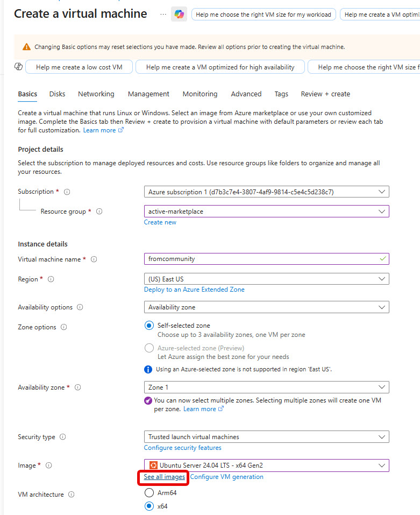Switch to the Networking tab
Screen dimensions: 420x515
coord(96,94)
